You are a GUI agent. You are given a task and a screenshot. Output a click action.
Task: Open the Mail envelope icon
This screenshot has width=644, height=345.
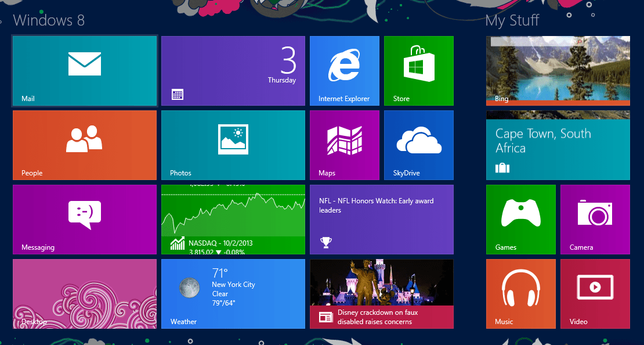(85, 64)
